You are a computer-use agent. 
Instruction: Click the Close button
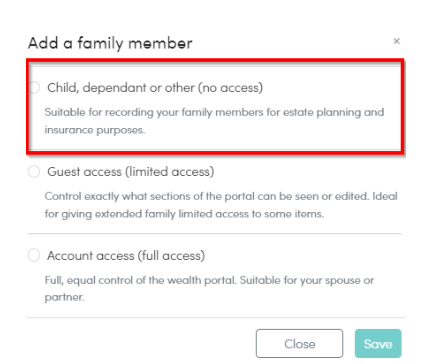(299, 344)
